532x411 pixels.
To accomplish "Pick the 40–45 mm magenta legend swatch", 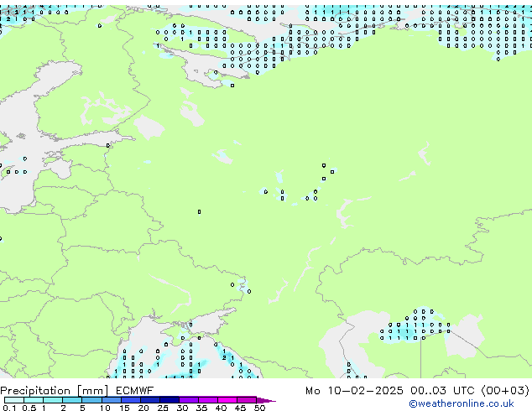I will click(x=227, y=400).
